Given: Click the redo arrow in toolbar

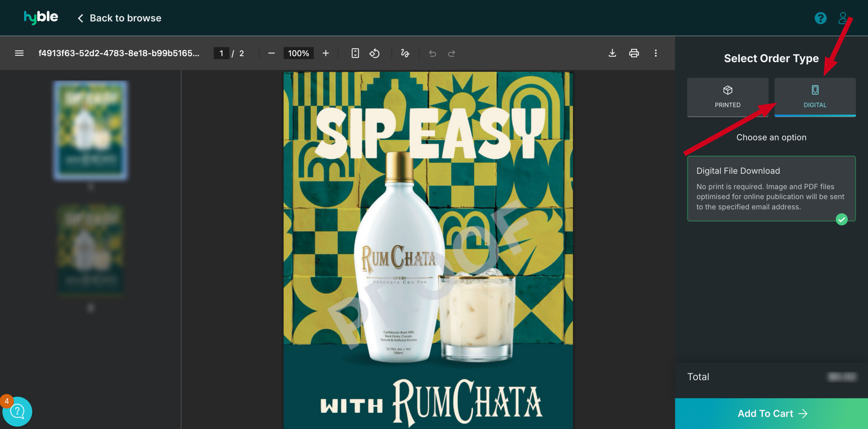Looking at the screenshot, I should 451,53.
